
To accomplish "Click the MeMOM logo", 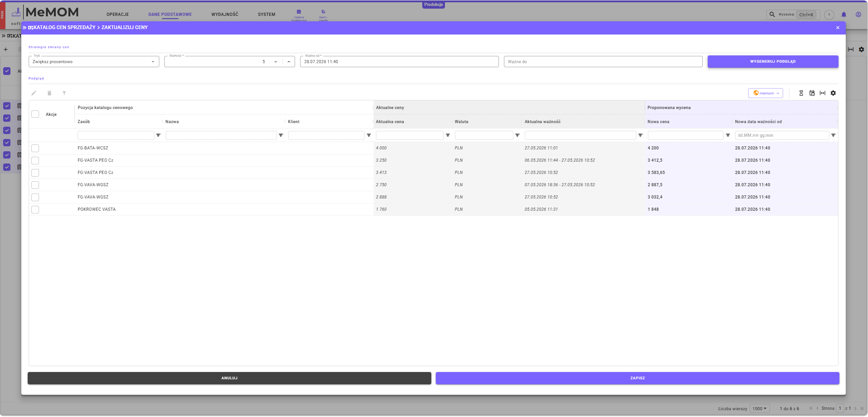I will pos(45,14).
